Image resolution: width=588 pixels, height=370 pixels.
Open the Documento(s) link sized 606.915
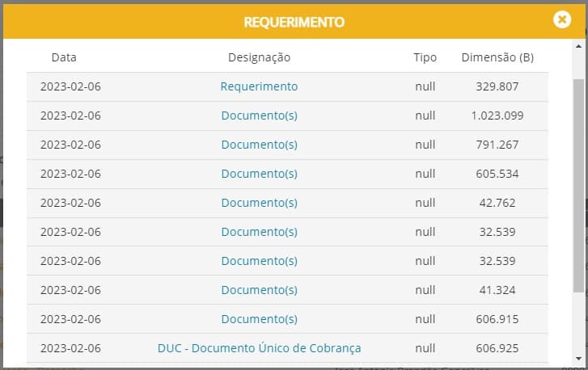pyautogui.click(x=259, y=319)
